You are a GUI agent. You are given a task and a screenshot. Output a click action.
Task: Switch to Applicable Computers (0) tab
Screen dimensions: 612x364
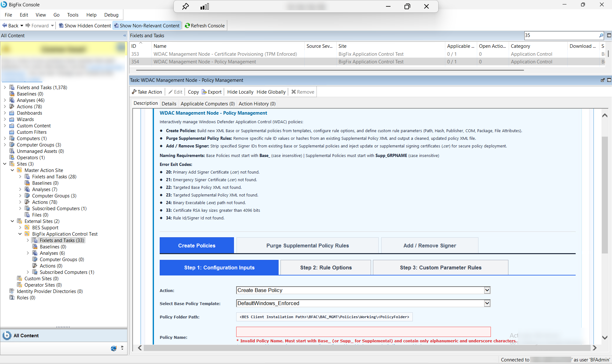coord(208,104)
